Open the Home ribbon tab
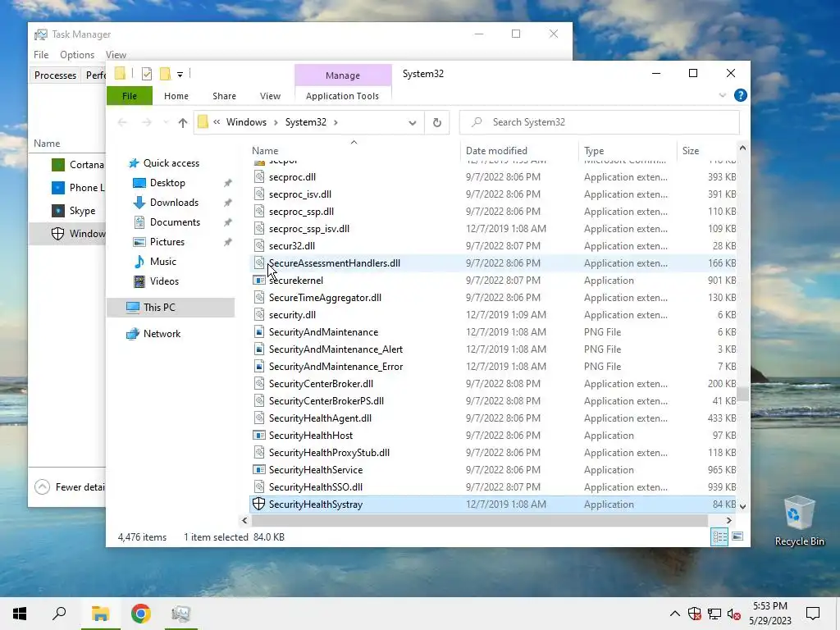Screen dimensions: 840x630 pos(176,96)
